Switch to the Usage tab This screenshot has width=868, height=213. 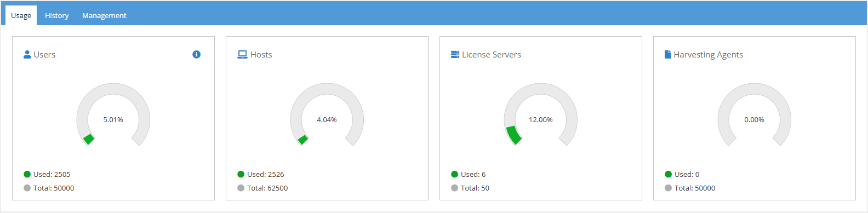coord(21,15)
